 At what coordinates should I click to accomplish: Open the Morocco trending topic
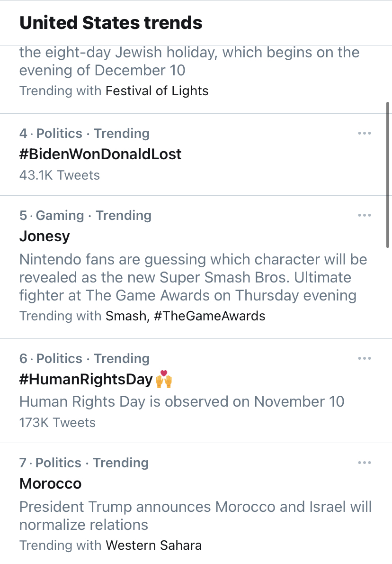50,483
